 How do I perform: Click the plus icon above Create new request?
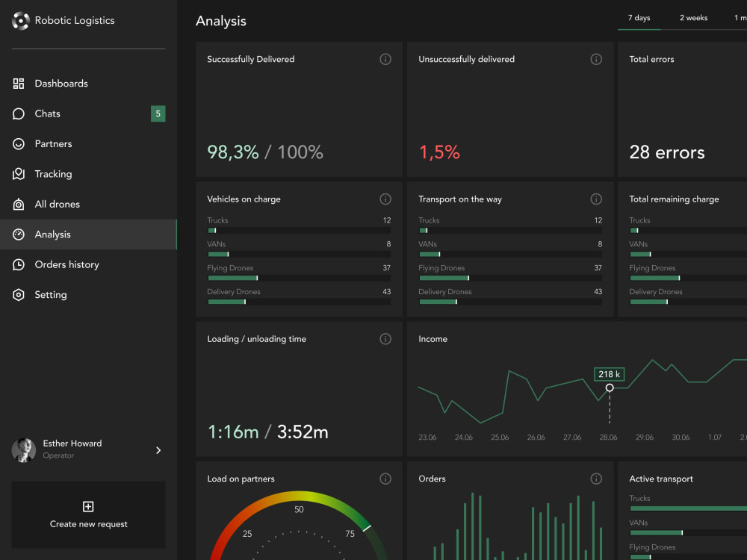pos(88,506)
